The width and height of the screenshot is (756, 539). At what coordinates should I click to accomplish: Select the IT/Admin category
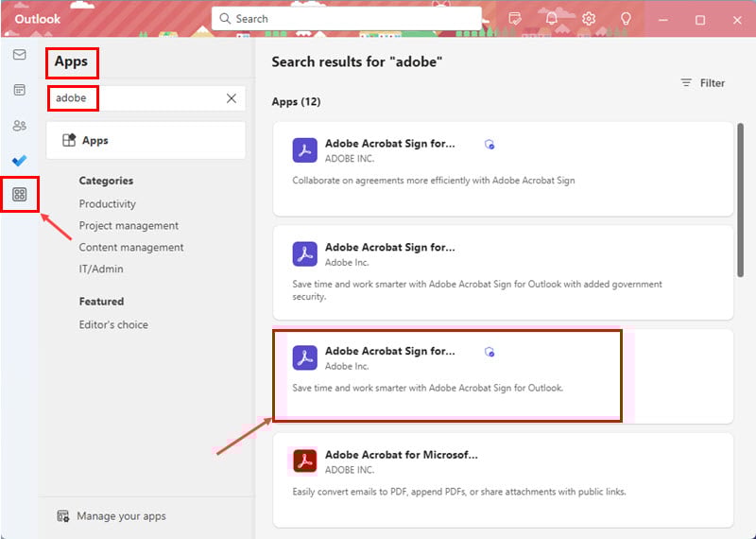(x=101, y=269)
